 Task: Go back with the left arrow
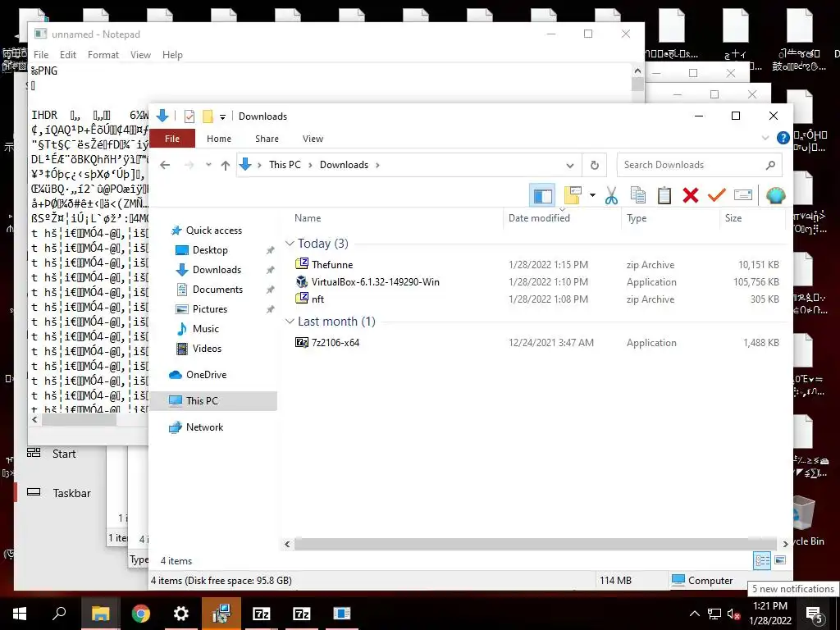point(165,165)
